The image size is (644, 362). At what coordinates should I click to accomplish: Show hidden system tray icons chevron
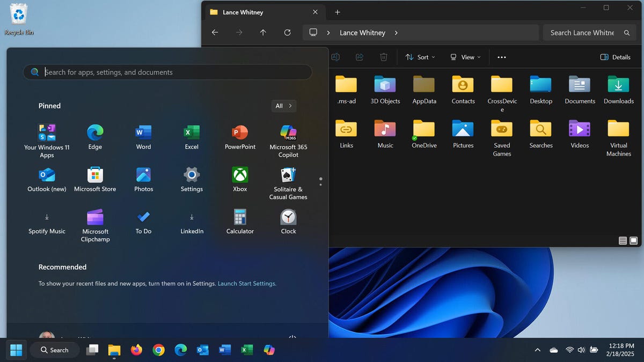(x=538, y=350)
